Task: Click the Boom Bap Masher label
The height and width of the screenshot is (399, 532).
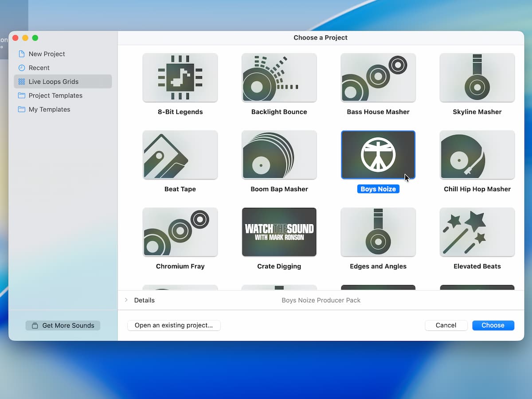Action: (279, 189)
